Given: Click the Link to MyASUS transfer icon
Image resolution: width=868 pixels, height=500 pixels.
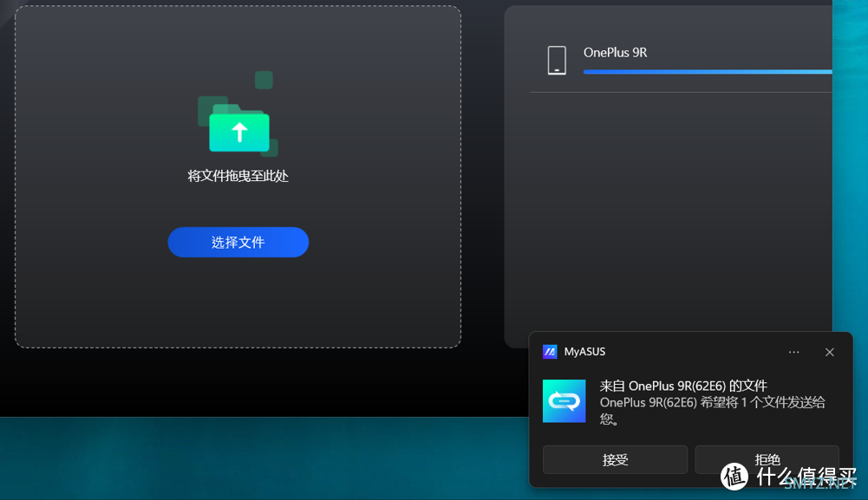Looking at the screenshot, I should coord(565,401).
